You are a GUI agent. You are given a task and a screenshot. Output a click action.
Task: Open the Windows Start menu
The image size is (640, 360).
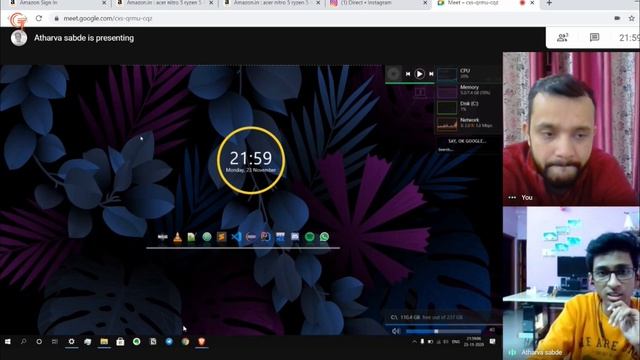(8, 342)
